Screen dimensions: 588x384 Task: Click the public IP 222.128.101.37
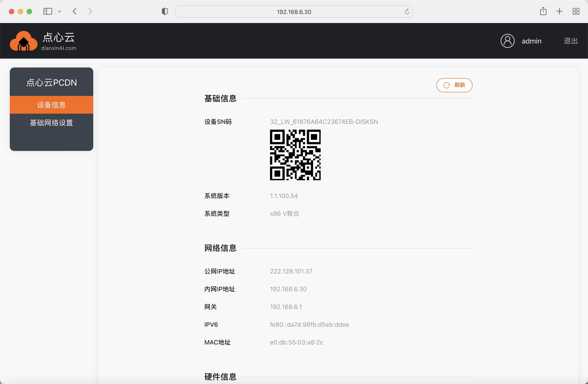pos(291,271)
